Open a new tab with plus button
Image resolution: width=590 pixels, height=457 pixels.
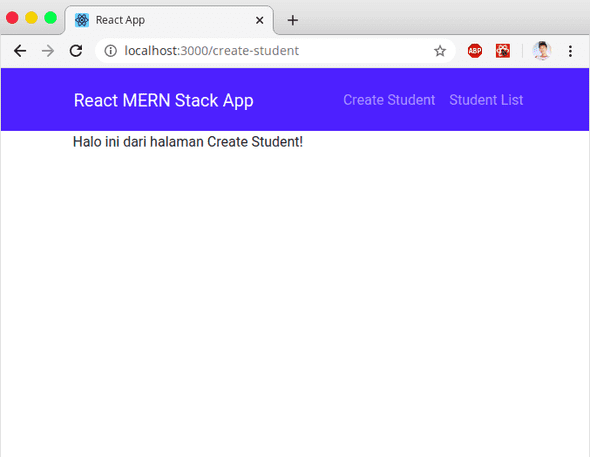point(293,20)
